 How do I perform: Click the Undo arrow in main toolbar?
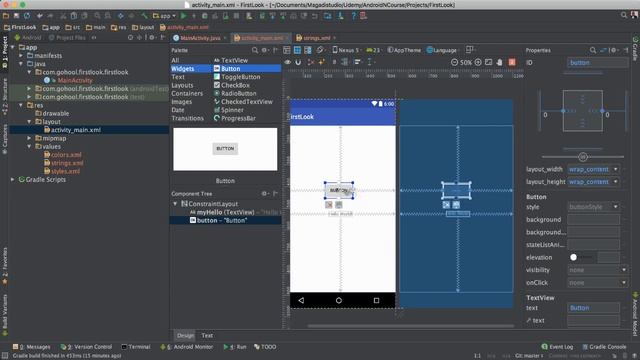point(40,16)
